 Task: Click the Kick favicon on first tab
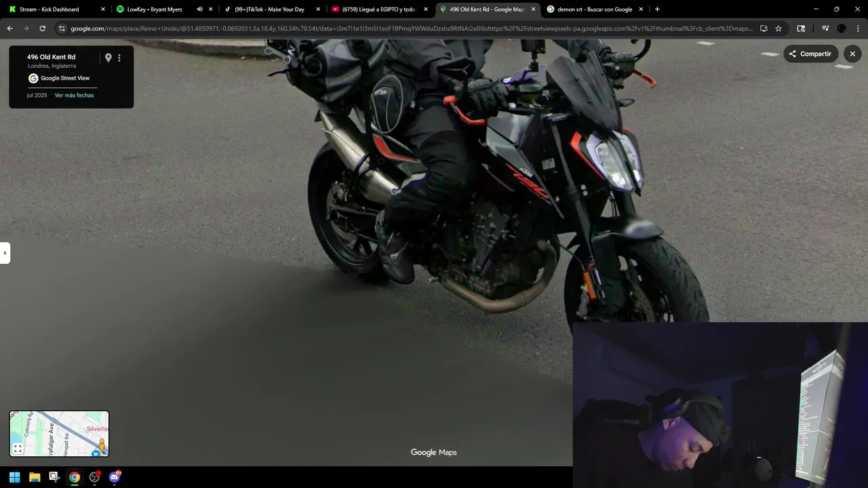(x=12, y=9)
